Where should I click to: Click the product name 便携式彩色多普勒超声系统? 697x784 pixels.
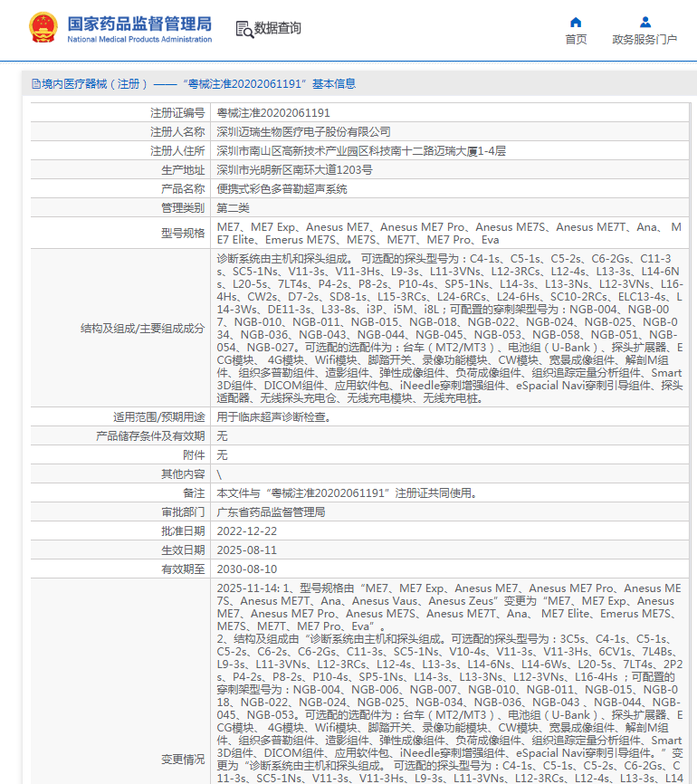click(282, 189)
